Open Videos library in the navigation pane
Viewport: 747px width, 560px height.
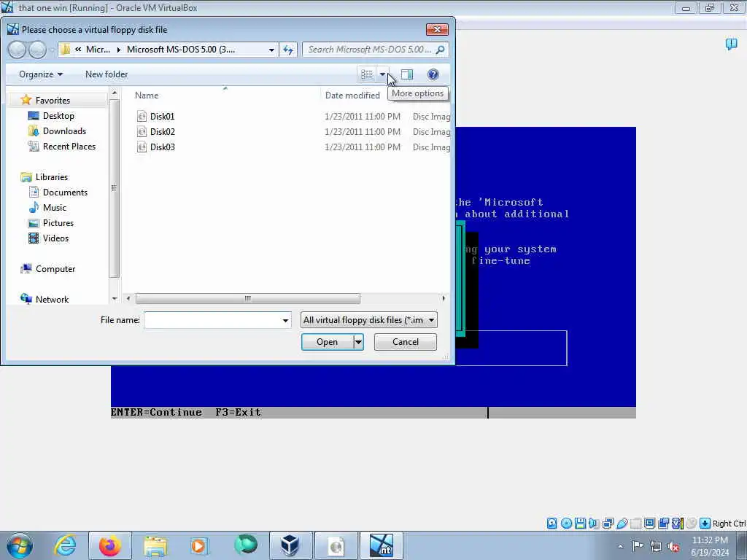pyautogui.click(x=55, y=238)
